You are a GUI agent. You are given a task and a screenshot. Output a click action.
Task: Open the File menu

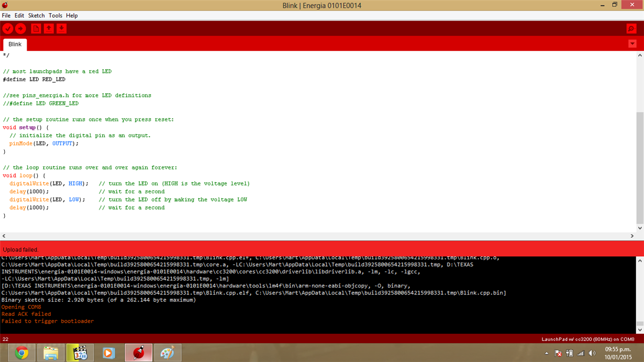pyautogui.click(x=6, y=16)
